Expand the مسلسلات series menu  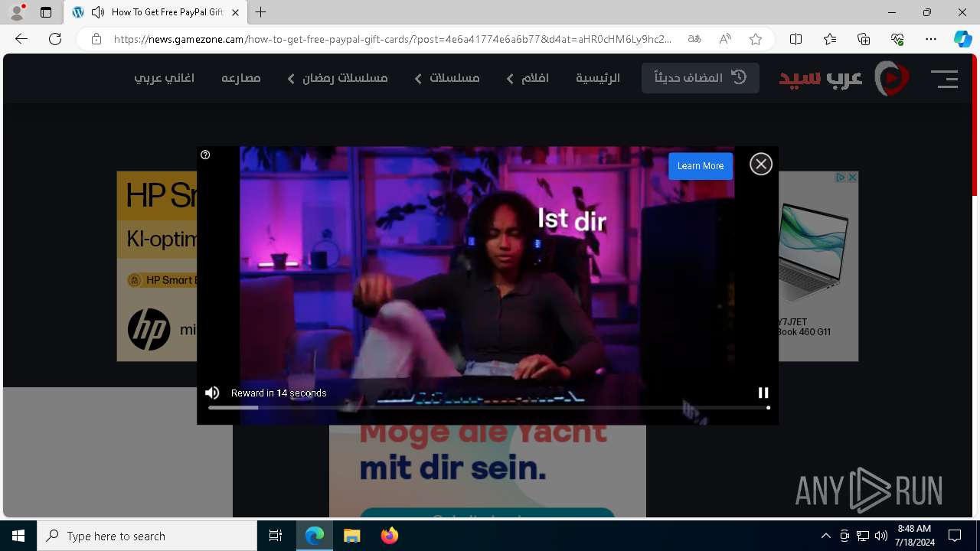(447, 78)
